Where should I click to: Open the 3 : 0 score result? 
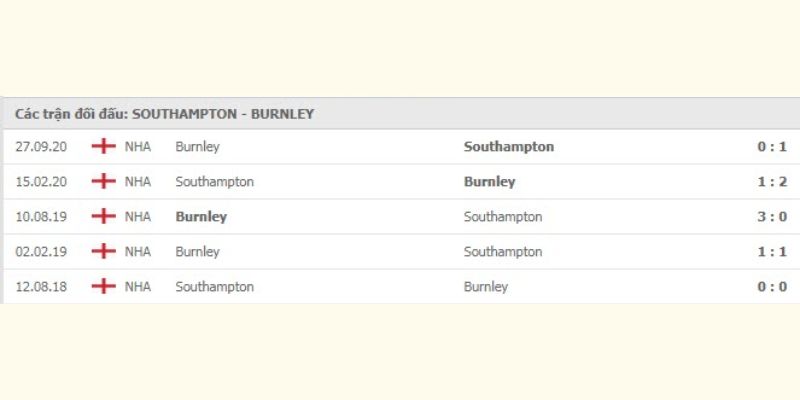772,217
